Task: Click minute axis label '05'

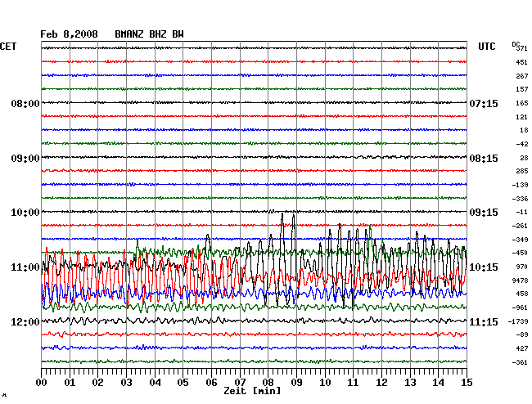Action: tap(183, 383)
